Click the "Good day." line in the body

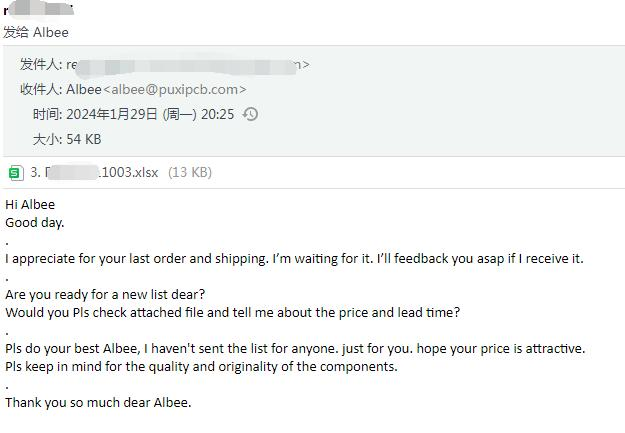tap(35, 222)
